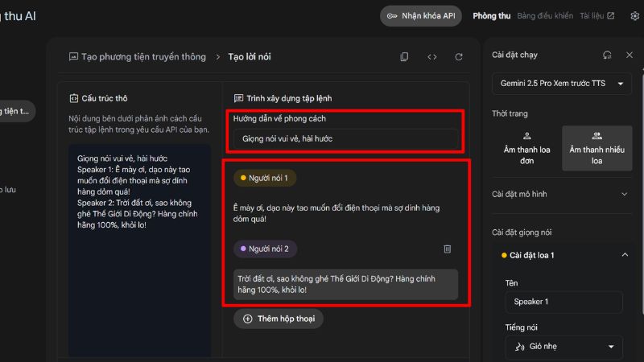The image size is (644, 362).
Task: Open settings gear in top bar
Action: tap(635, 16)
